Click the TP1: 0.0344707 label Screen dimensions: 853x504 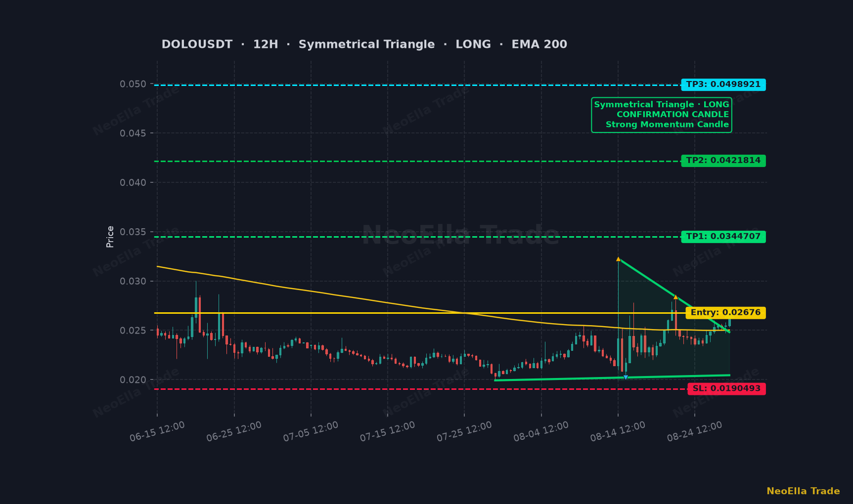[x=723, y=237]
